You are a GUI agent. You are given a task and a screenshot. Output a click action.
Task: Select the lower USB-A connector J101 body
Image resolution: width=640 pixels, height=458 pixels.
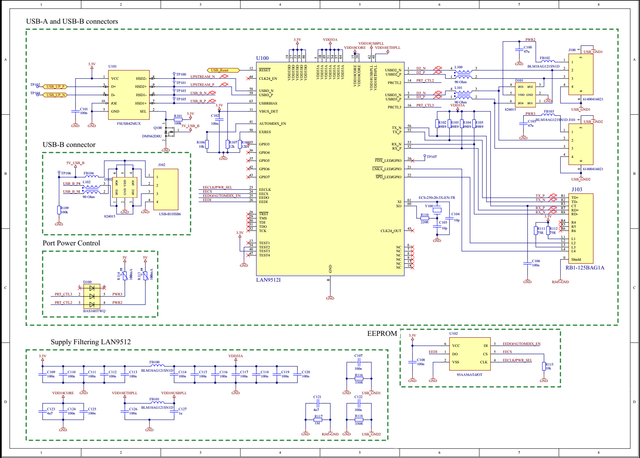[581, 144]
